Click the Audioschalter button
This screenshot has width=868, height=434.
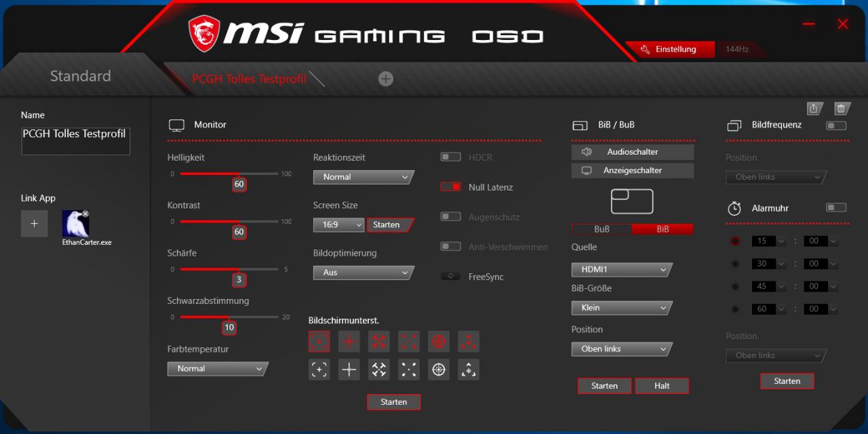633,152
